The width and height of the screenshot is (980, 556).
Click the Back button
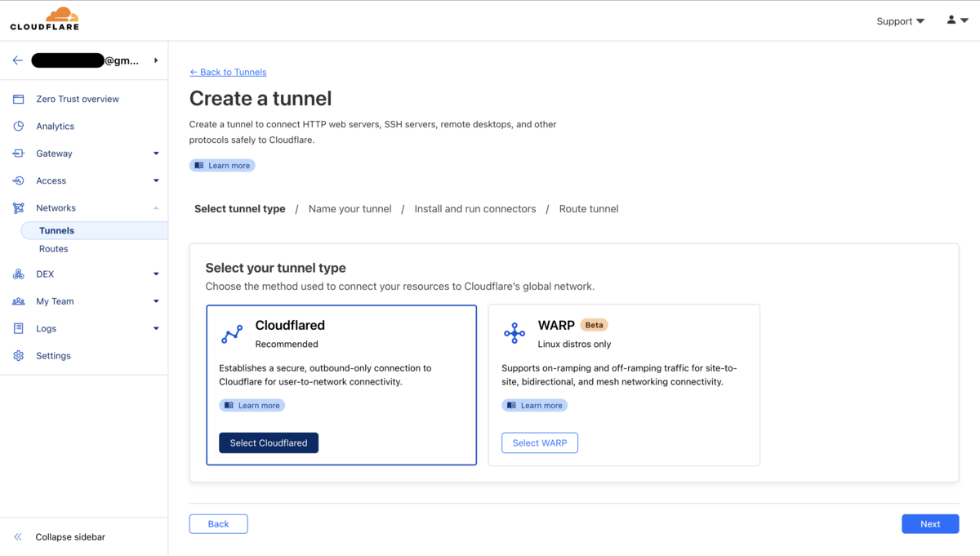[x=218, y=524]
